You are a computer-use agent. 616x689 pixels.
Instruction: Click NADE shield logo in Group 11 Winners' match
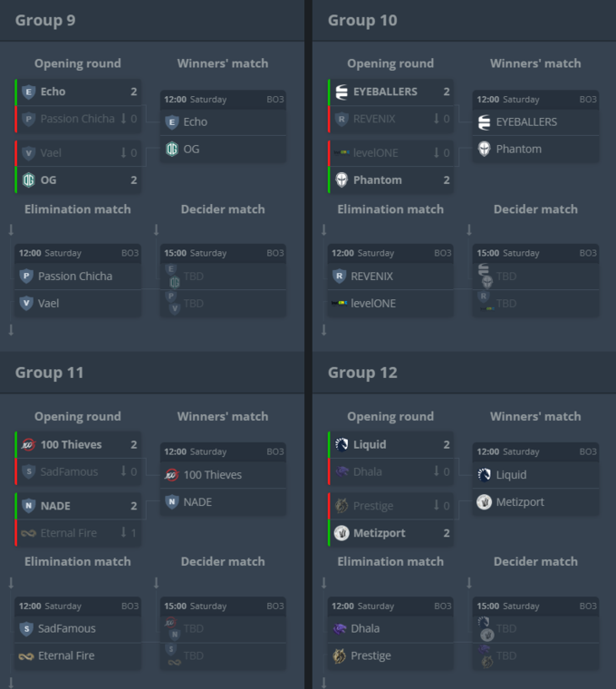click(x=172, y=502)
